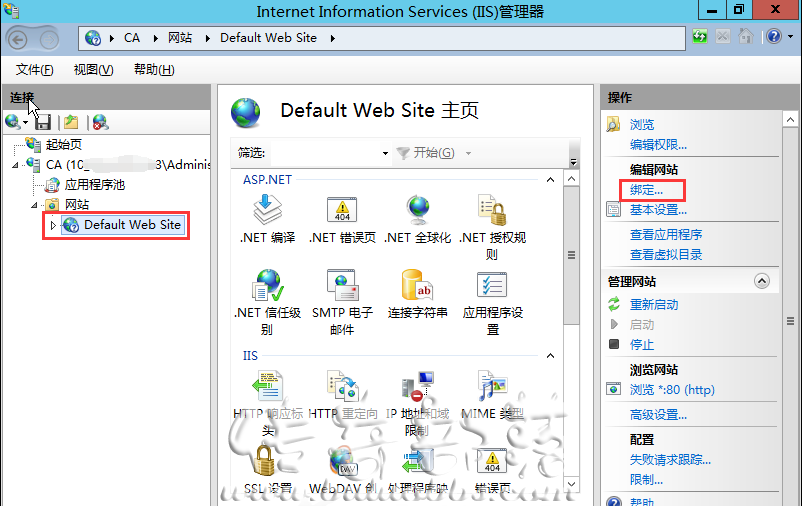Open the 筛选 filter dropdown arrow

385,153
